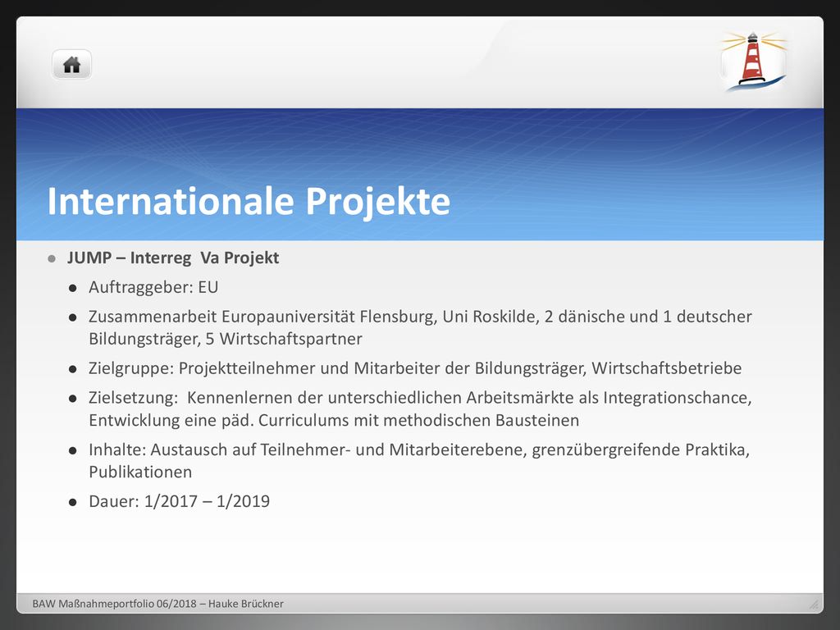Click the 'Zielsetzung: Kennenlernen' bullet line
Screen dimensions: 840x630
pyautogui.click(x=420, y=398)
